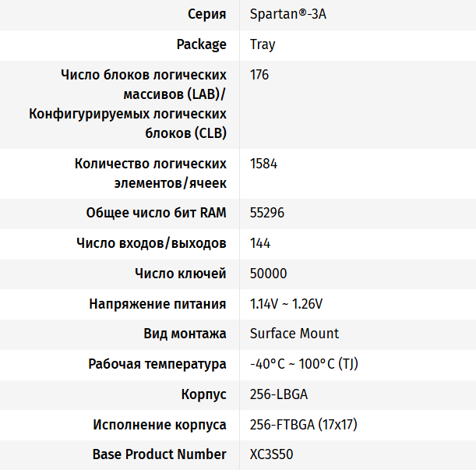476x470 pixels.
Task: Select the 256-FTBGA (17x17) value
Action: tap(303, 425)
